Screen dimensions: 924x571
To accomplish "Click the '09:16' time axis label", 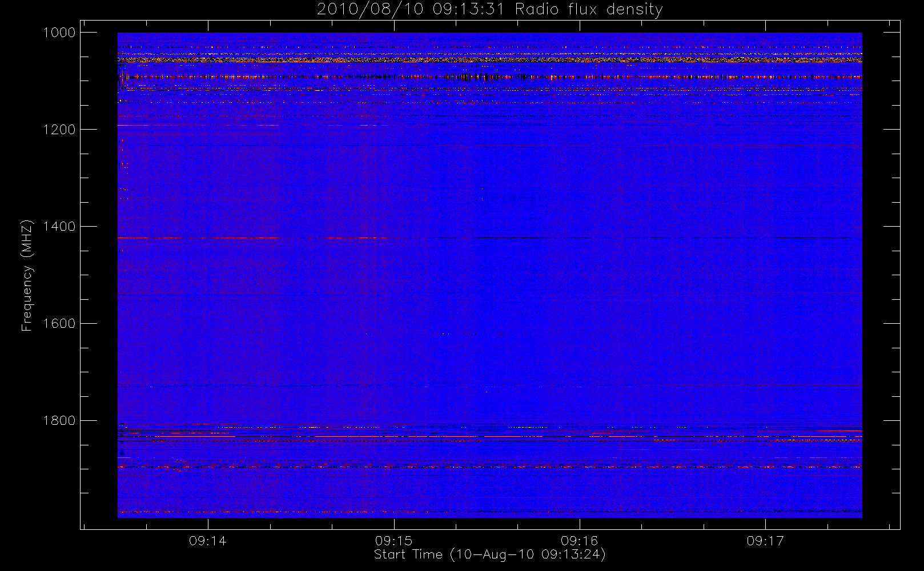I will click(x=579, y=541).
